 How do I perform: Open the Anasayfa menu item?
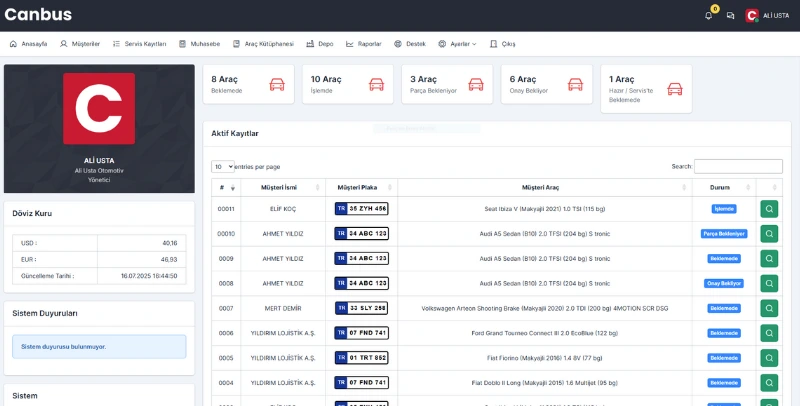point(29,44)
